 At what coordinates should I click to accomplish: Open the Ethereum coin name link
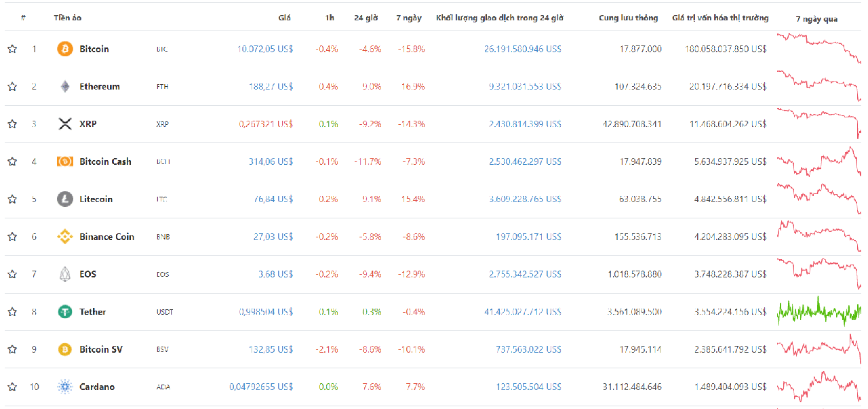pos(100,87)
